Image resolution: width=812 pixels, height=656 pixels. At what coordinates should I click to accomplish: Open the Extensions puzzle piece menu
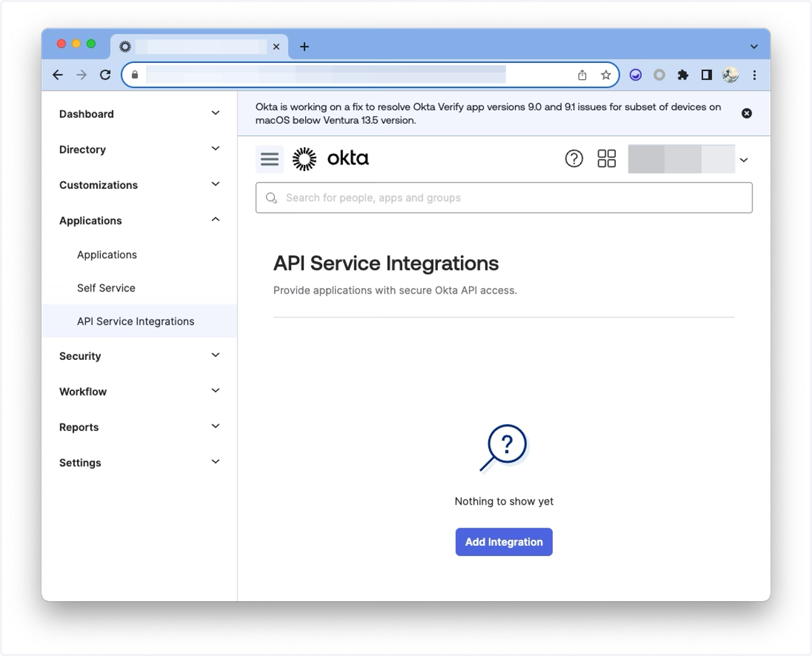[683, 75]
